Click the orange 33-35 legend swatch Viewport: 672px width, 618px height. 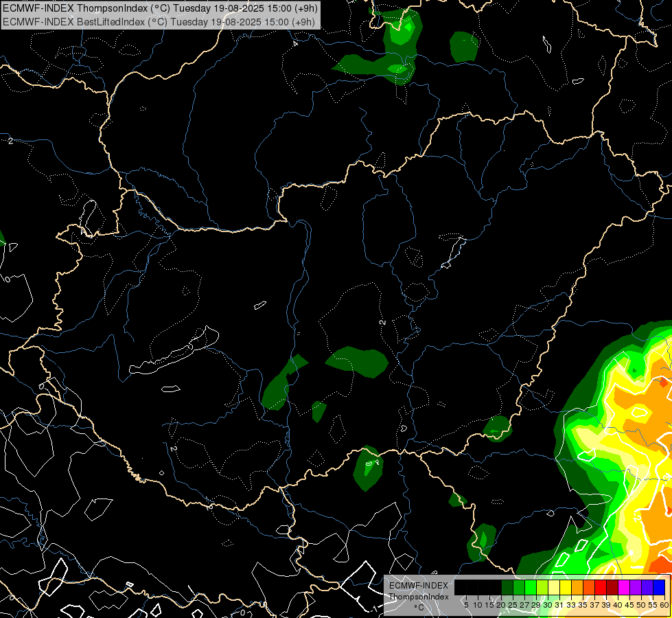578,587
